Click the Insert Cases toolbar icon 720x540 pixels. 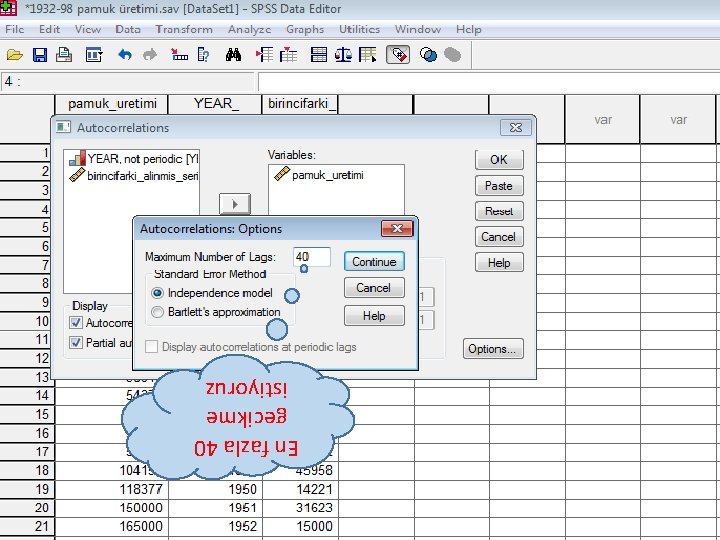click(x=264, y=55)
